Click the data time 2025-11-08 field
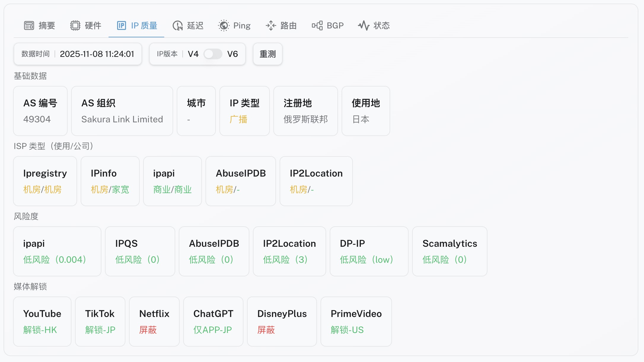The image size is (644, 362). [97, 54]
